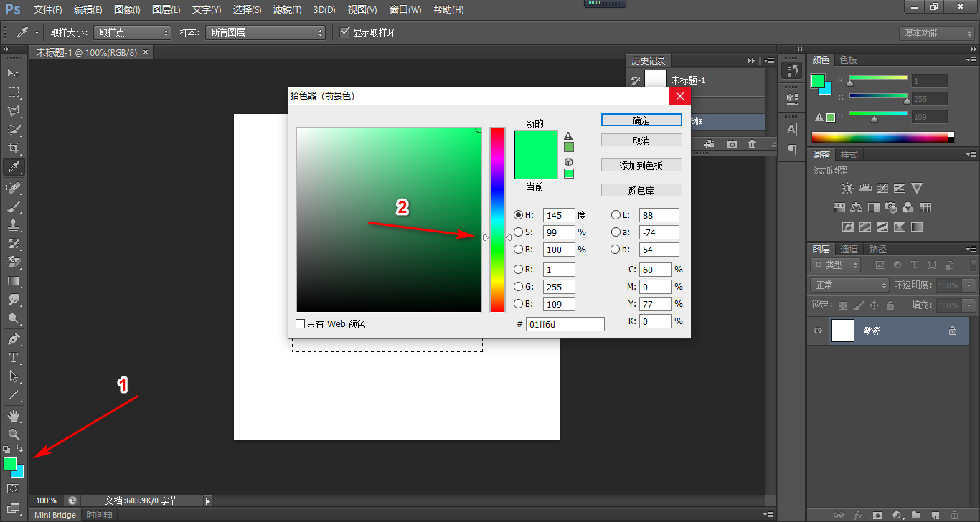Click the vertical hue spectrum slider
Screen dimensions: 980x522
coord(497,220)
